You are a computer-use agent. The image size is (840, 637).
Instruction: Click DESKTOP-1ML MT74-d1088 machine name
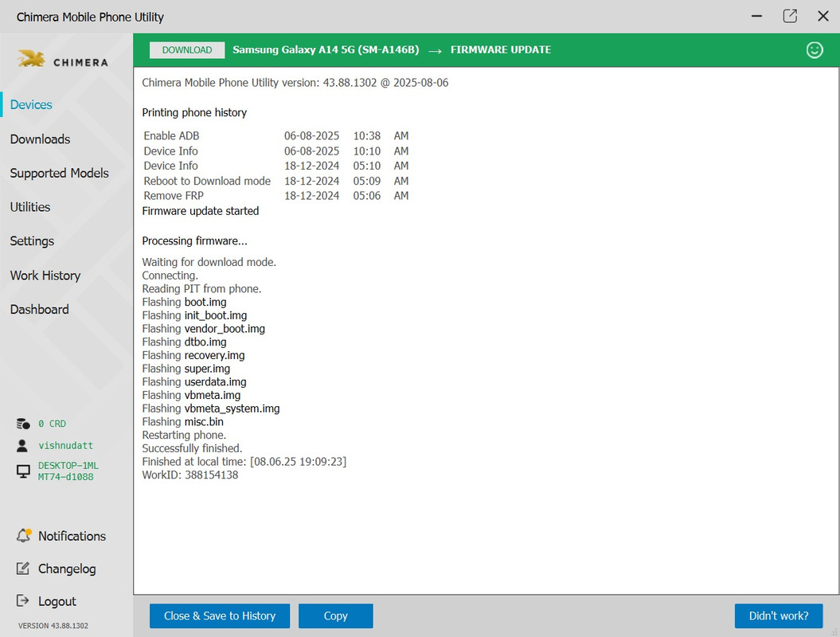coord(68,471)
